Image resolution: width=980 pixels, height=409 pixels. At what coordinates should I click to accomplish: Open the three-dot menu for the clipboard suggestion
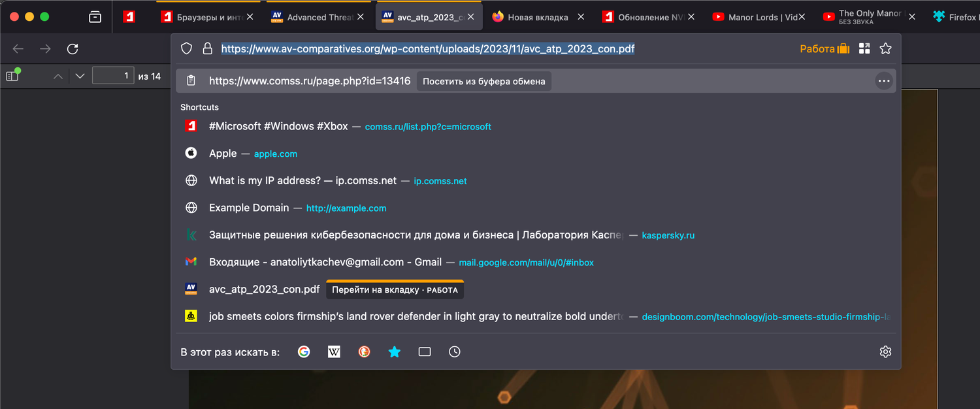(884, 81)
